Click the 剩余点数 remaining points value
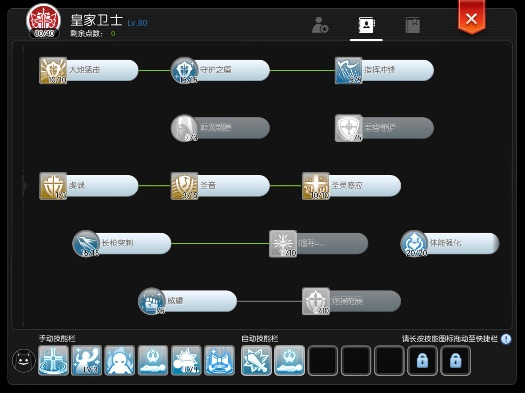This screenshot has width=525, height=393. (x=113, y=33)
